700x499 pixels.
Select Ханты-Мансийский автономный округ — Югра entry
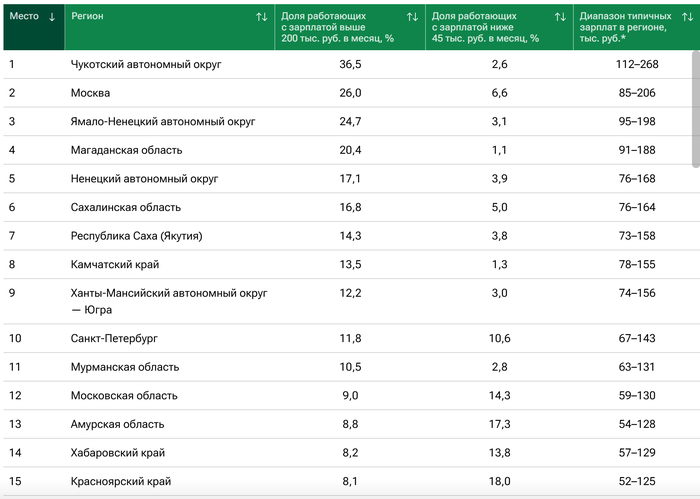[x=169, y=301]
